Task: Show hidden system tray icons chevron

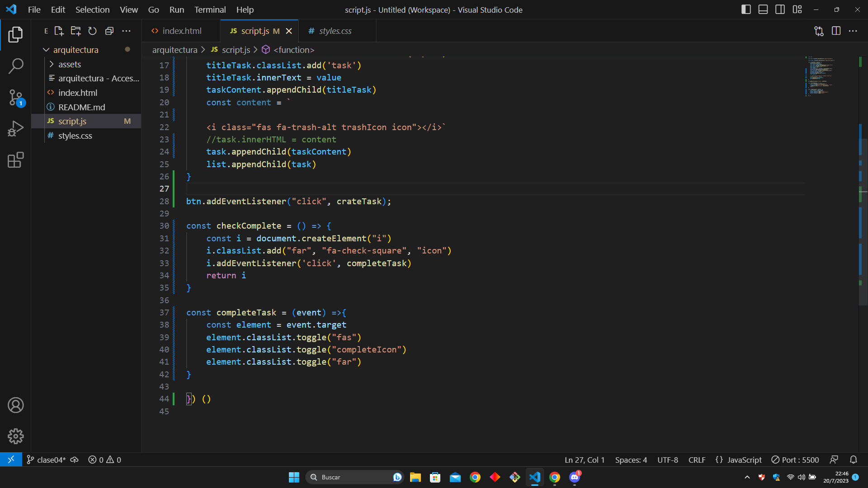Action: [x=747, y=477]
